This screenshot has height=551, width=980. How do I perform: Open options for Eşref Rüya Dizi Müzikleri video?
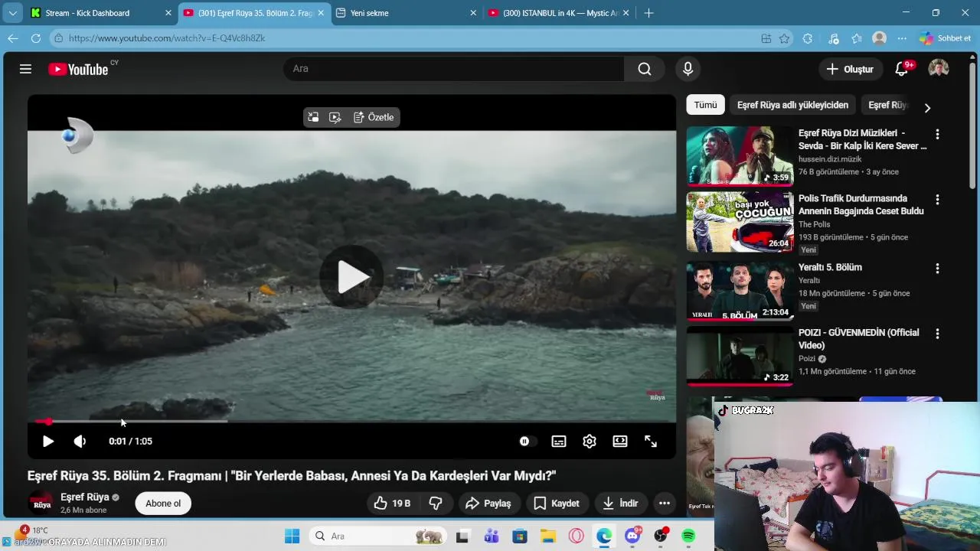click(x=937, y=135)
